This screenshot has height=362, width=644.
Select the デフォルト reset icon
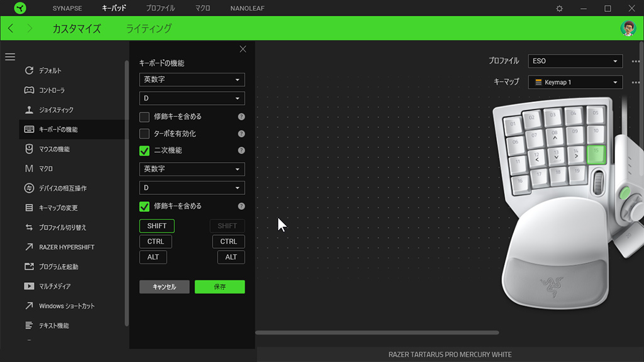pos(29,70)
